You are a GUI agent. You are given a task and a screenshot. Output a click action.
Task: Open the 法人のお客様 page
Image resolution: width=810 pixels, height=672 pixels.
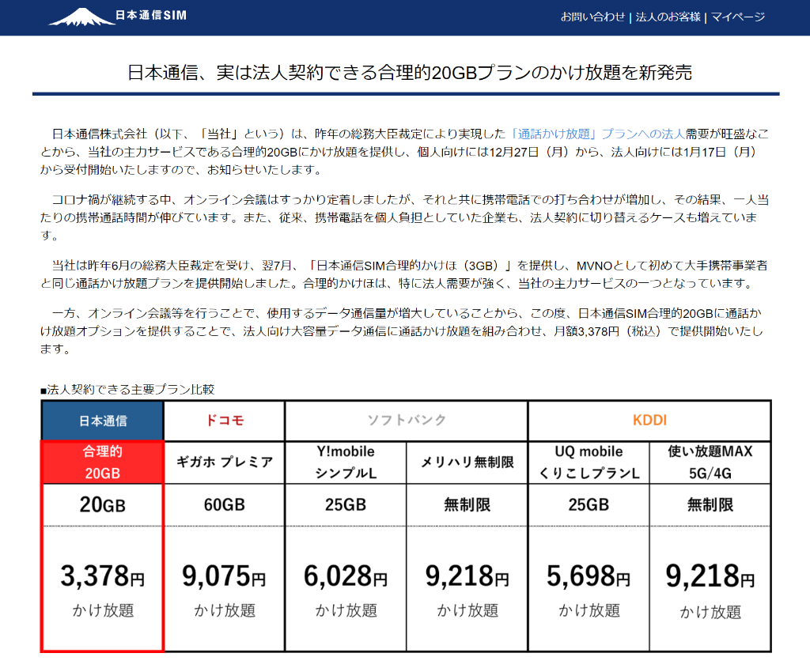(668, 17)
